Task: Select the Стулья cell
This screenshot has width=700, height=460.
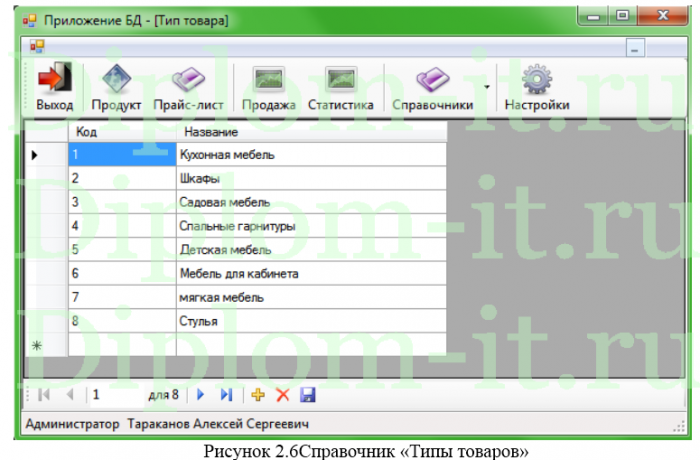Action: [x=312, y=321]
